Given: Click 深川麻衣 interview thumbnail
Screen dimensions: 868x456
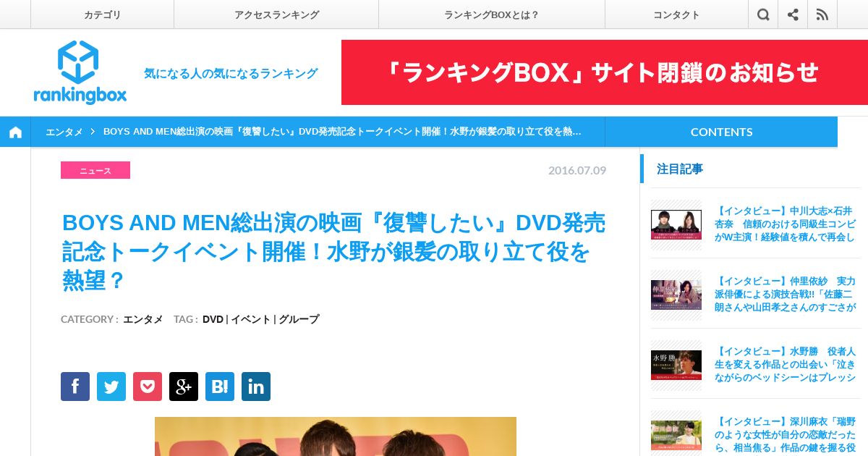Looking at the screenshot, I should [x=676, y=435].
